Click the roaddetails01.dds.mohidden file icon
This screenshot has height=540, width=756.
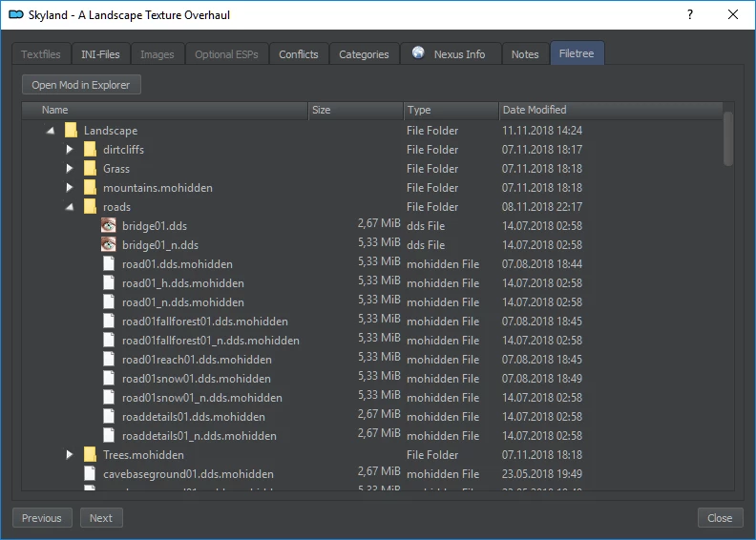109,416
